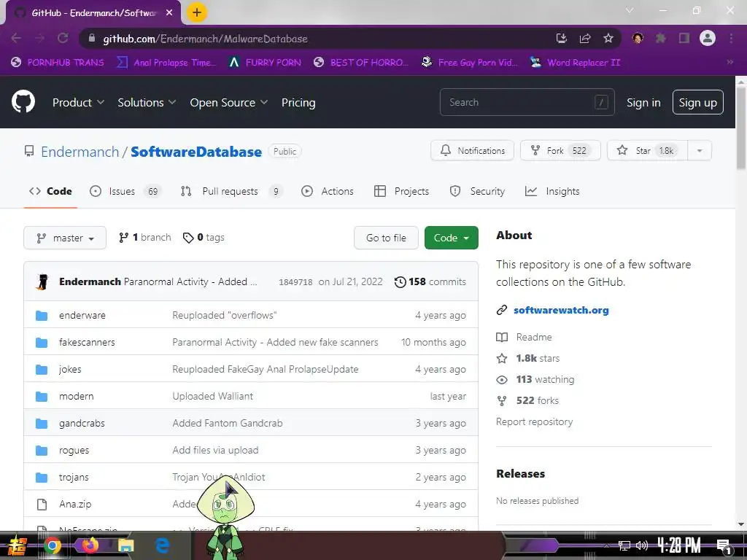Image resolution: width=747 pixels, height=560 pixels.
Task: Click the repository book icon beside Endermanch
Action: (29, 152)
